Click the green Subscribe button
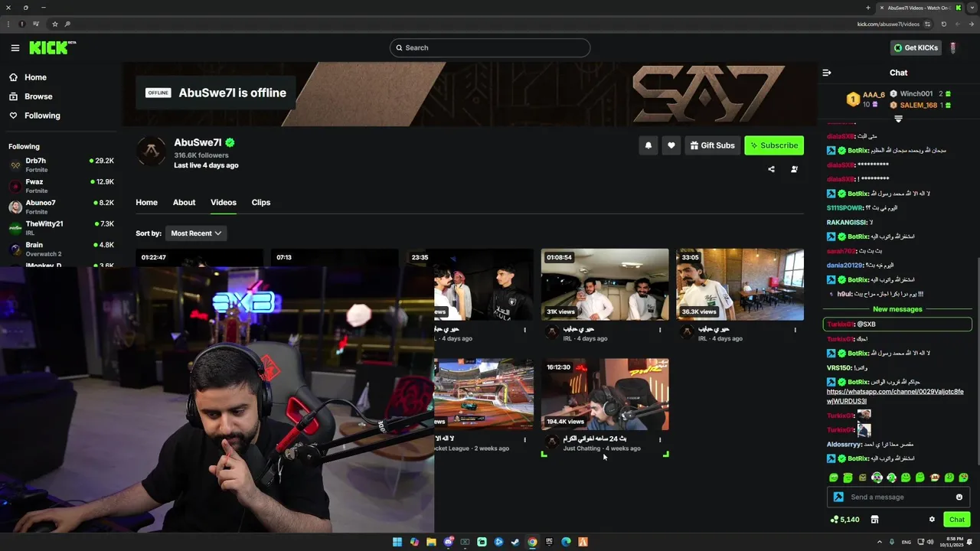This screenshot has width=980, height=551. coord(774,145)
